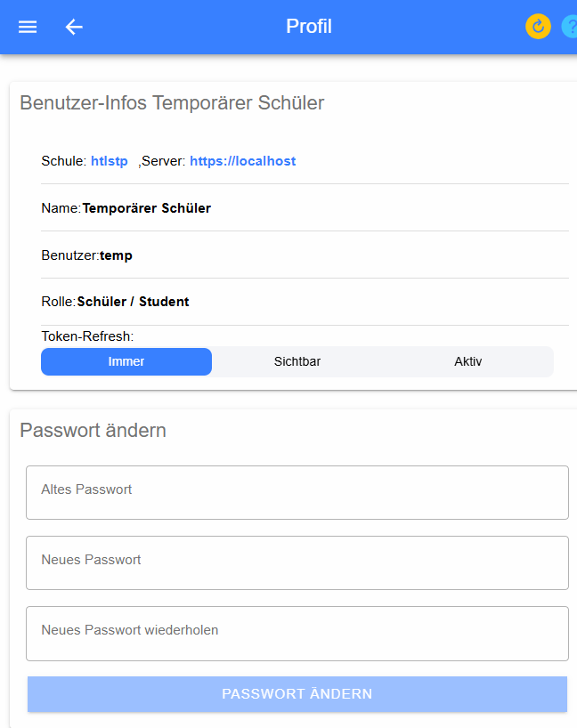This screenshot has width=577, height=728.
Task: Select the Aktiv token refresh option
Action: [467, 361]
